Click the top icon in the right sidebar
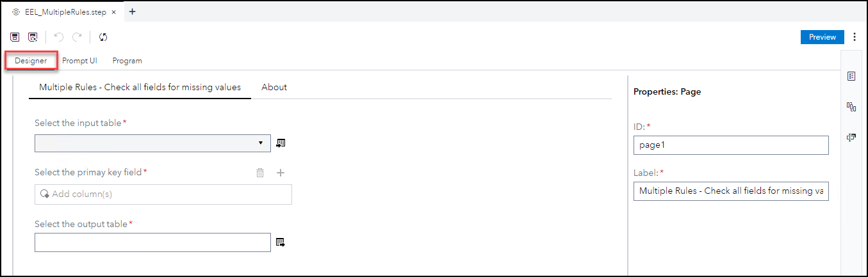The width and height of the screenshot is (868, 277). click(x=851, y=76)
